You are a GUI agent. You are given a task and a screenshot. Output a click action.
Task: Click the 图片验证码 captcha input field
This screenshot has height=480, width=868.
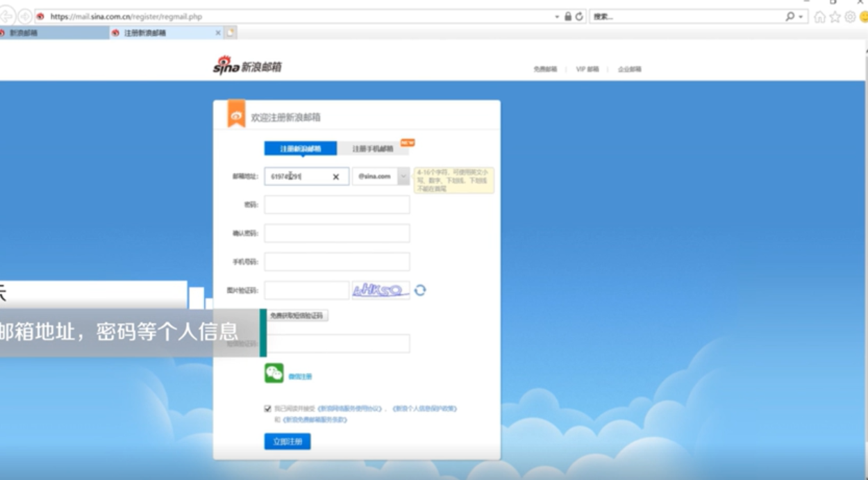click(306, 290)
